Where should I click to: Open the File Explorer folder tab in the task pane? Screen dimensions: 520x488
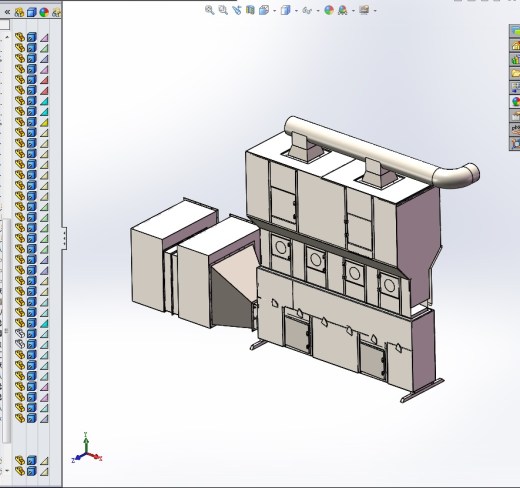click(515, 73)
